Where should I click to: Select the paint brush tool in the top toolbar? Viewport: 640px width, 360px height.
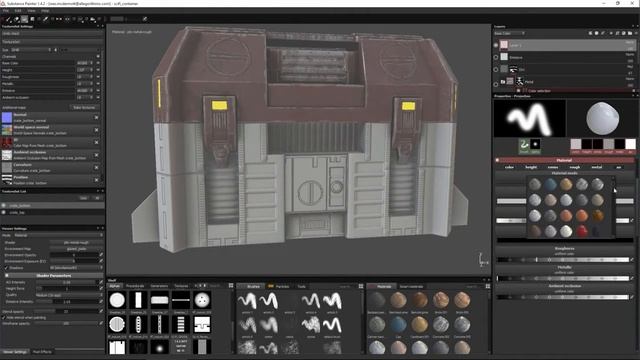[x=8, y=19]
